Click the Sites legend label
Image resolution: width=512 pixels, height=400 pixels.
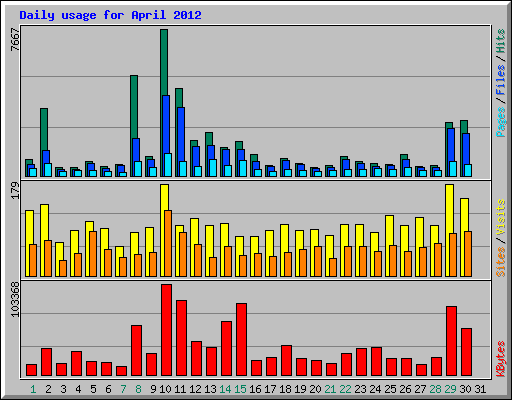point(501,262)
